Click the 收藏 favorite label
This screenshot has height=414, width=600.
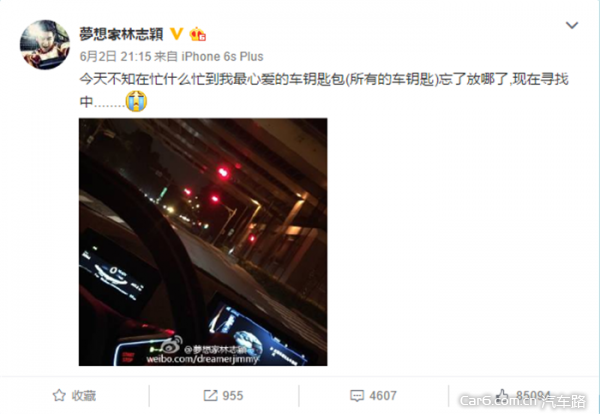(84, 396)
